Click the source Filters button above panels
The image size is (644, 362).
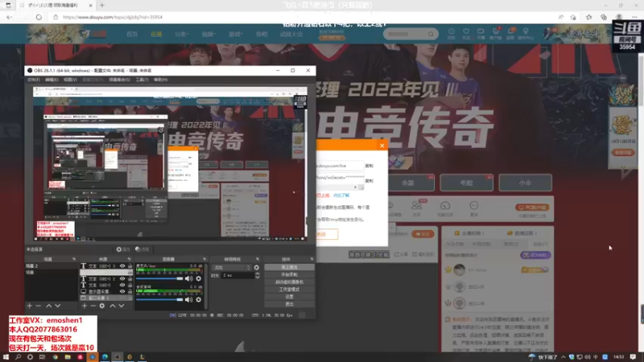pos(142,249)
